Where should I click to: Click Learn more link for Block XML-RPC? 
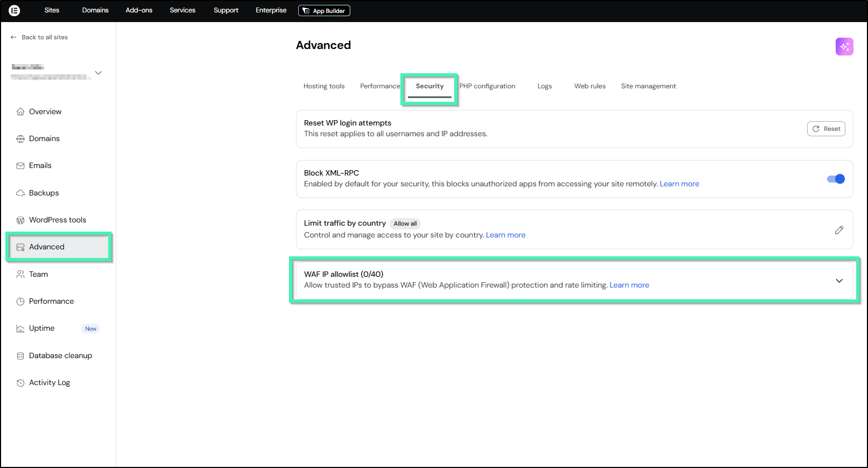coord(679,184)
